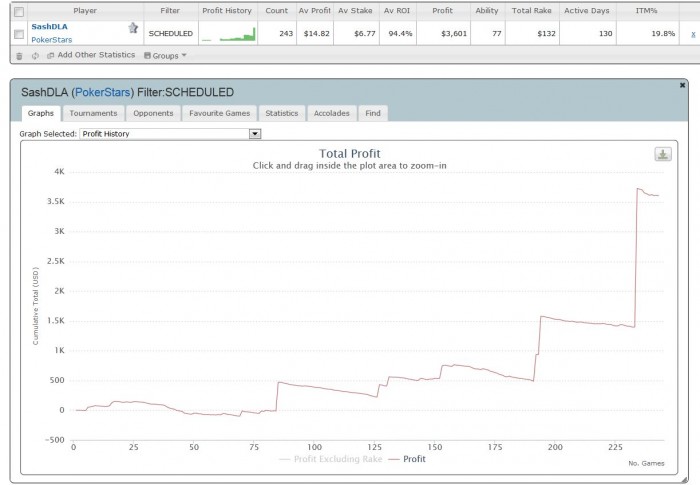Open the Find tab
This screenshot has width=700, height=485.
click(373, 113)
